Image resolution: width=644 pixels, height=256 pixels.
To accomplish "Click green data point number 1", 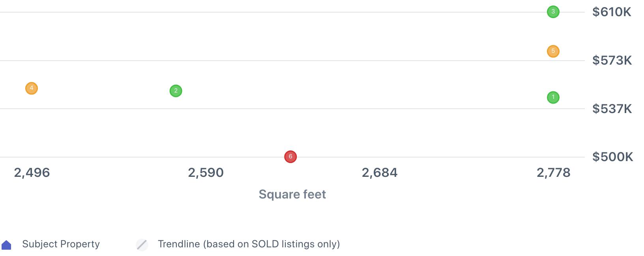I will [553, 97].
